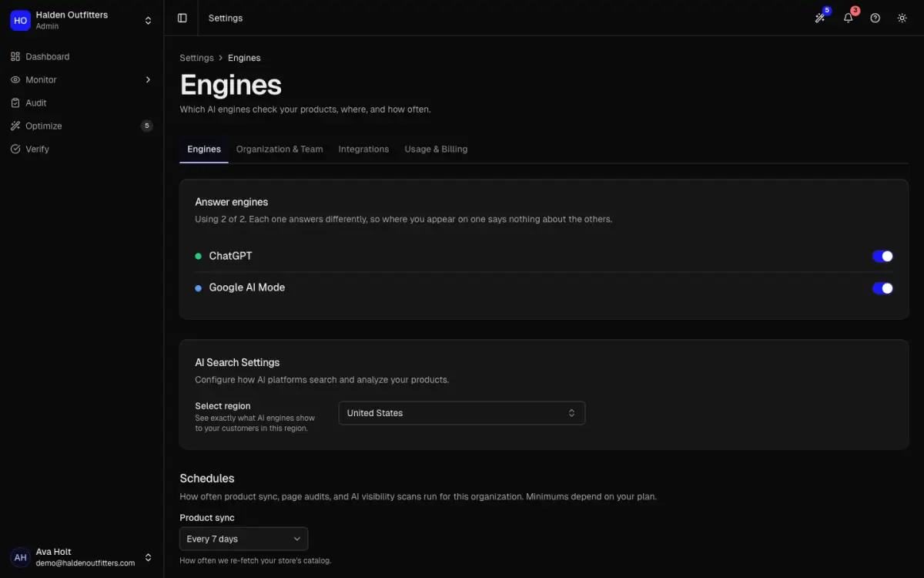Click the product sync dropdown chevron
924x578 pixels.
click(x=297, y=539)
